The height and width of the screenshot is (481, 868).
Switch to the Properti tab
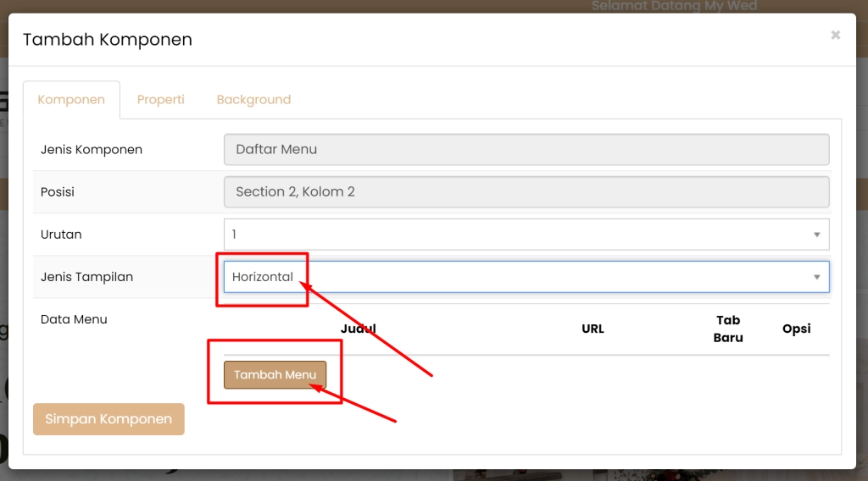pyautogui.click(x=161, y=100)
